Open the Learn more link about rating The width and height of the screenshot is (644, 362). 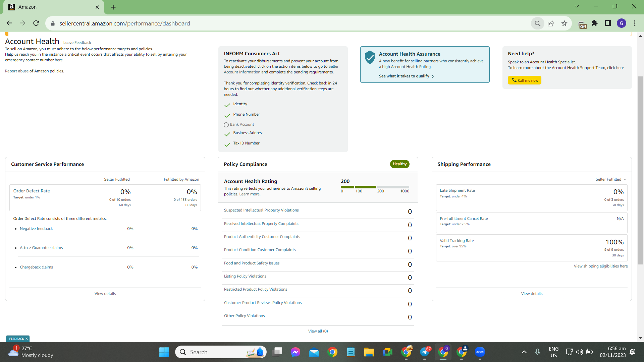[250, 194]
